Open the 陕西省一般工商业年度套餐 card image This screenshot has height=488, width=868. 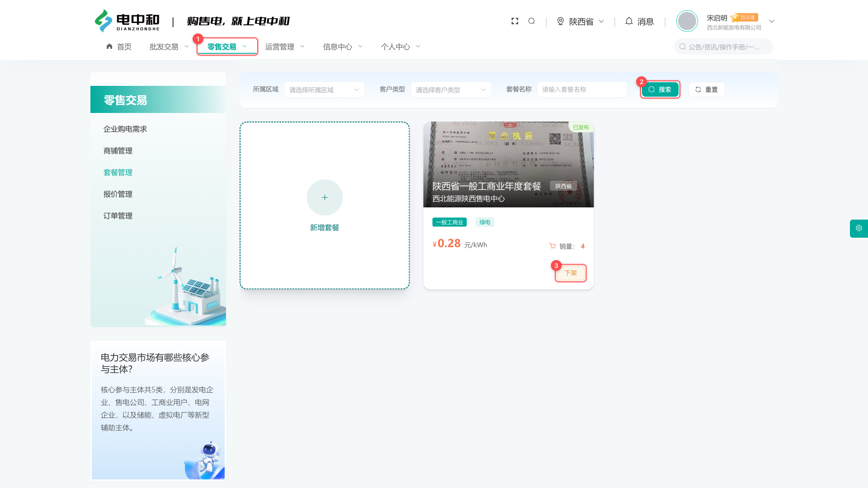pyautogui.click(x=508, y=164)
